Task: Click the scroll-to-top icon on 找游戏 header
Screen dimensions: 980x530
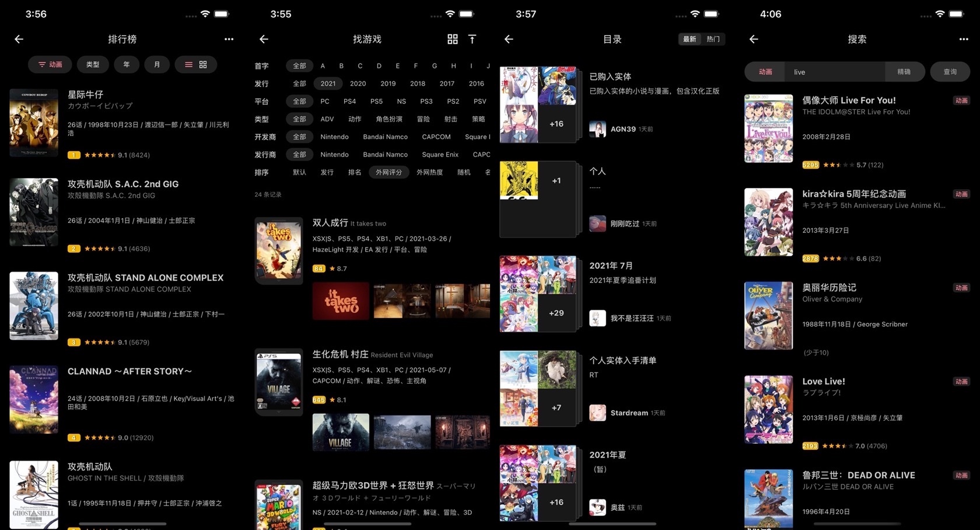Action: 473,39
